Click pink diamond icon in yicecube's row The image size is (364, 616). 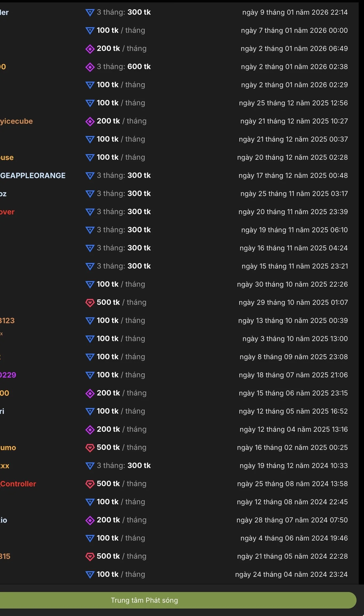(x=90, y=121)
